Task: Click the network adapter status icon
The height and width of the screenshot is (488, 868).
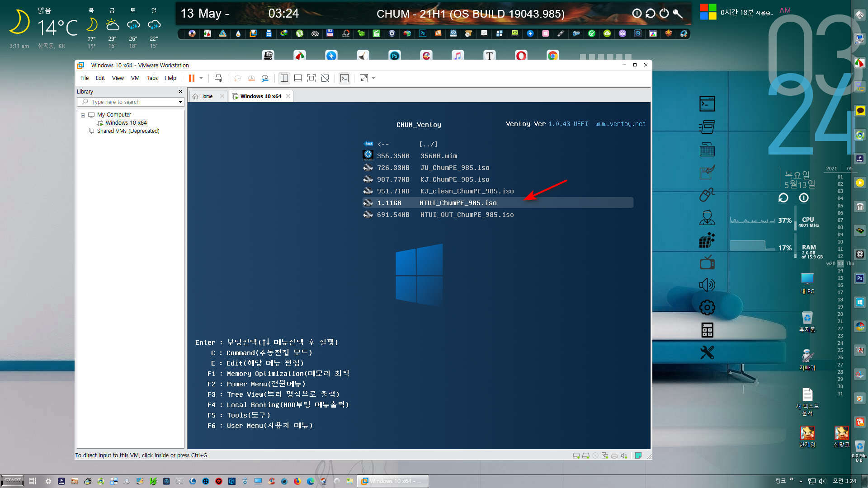Action: point(605,455)
